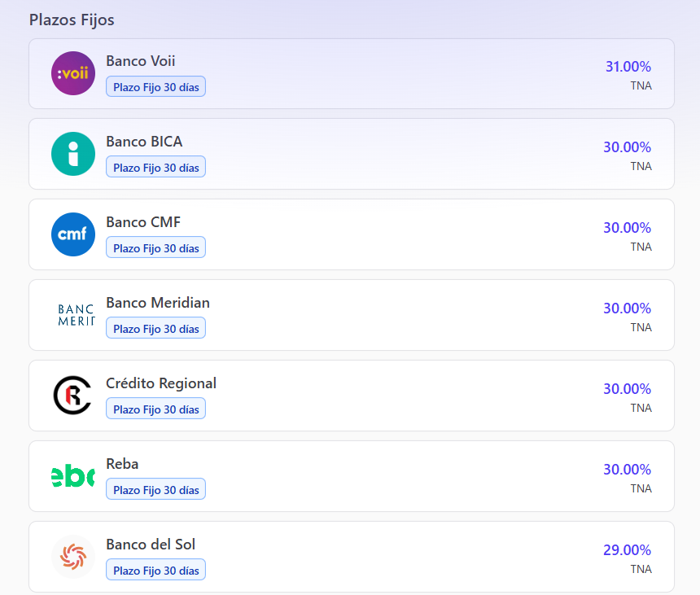Click the Banco Voii name

141,61
